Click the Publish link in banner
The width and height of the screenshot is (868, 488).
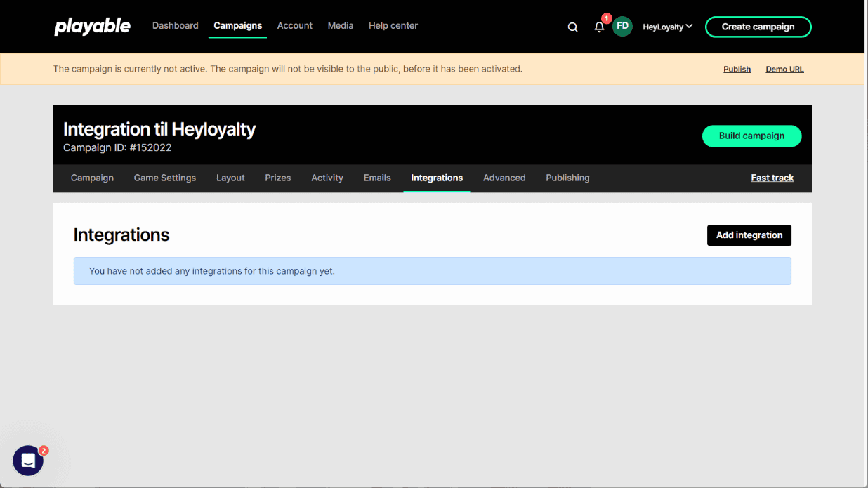coord(737,70)
